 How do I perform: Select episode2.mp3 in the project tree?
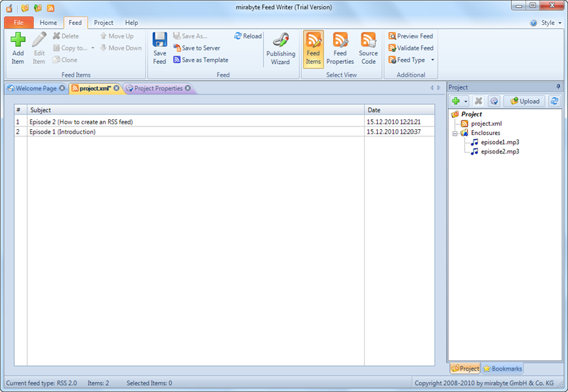(499, 151)
